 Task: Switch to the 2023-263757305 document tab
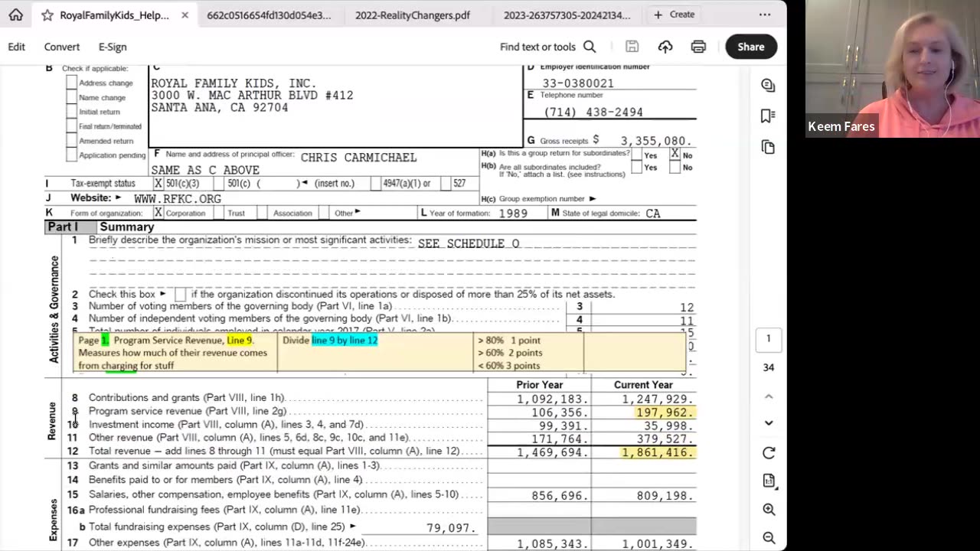[567, 15]
